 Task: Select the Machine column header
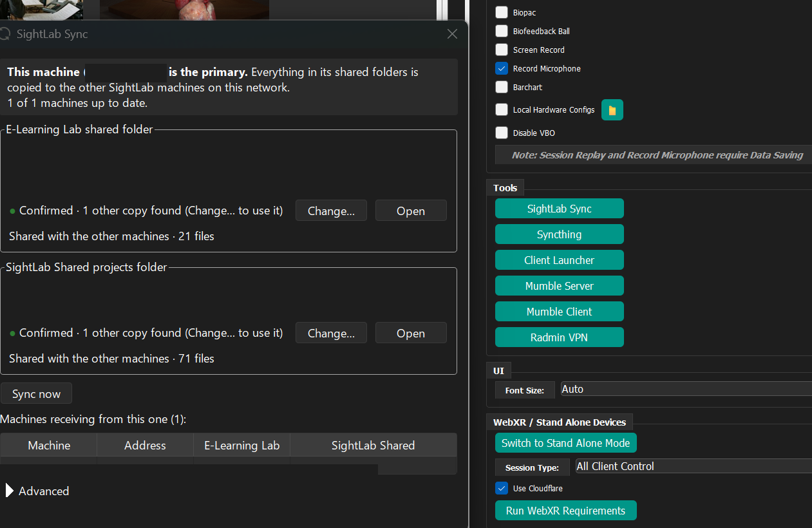(x=49, y=445)
